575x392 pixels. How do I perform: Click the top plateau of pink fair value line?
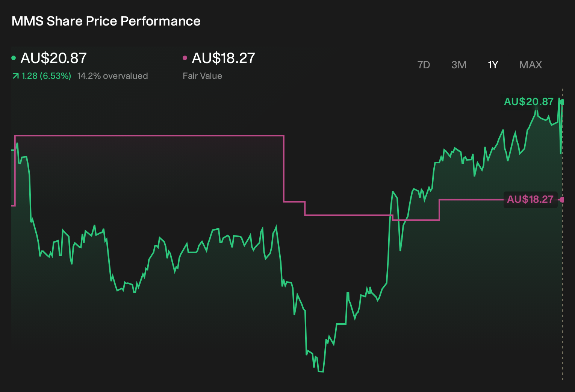[x=149, y=136]
